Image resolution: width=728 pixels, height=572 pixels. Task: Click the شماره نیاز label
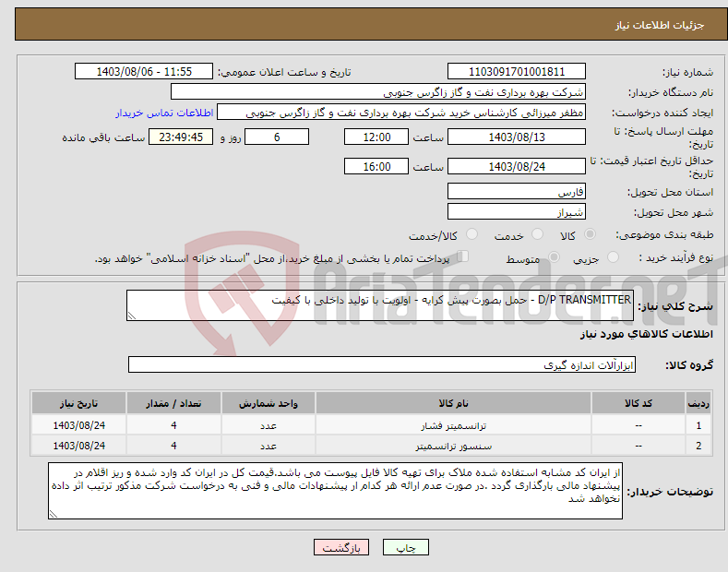(687, 73)
